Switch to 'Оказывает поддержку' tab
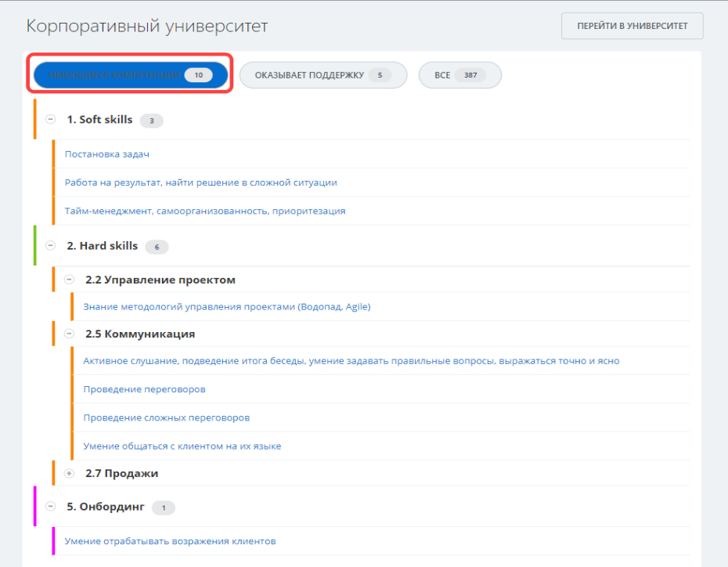The image size is (728, 567). coord(323,74)
